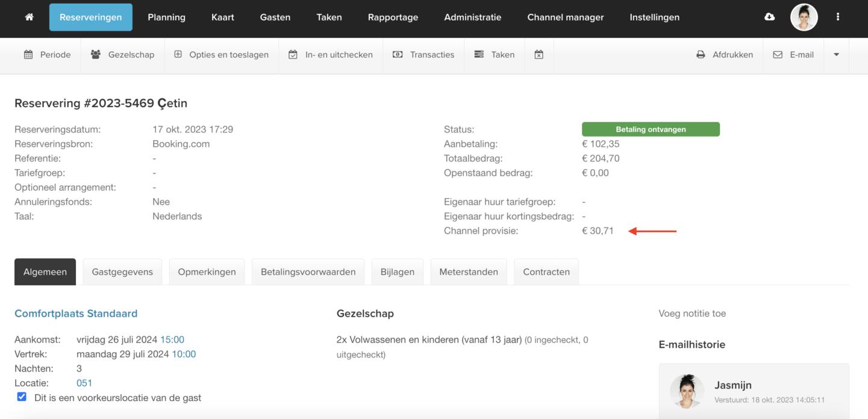Click the cloud download icon
The width and height of the screenshot is (868, 419).
pyautogui.click(x=769, y=17)
